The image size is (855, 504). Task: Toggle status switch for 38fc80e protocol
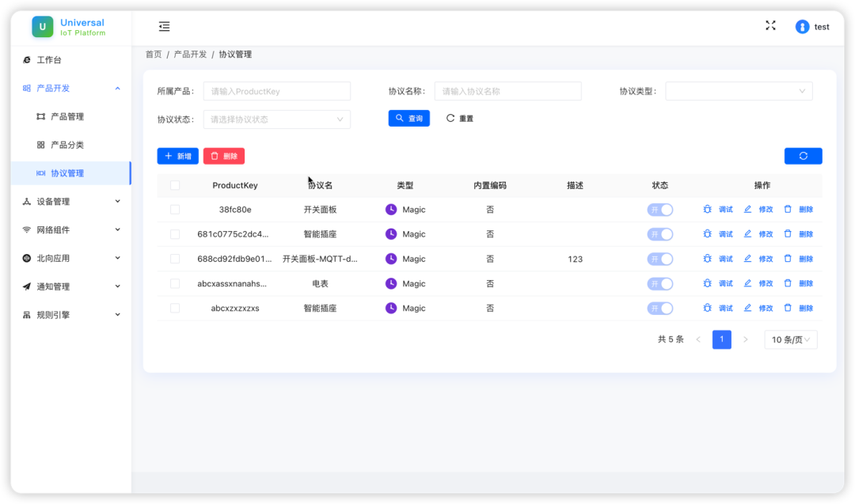(659, 210)
